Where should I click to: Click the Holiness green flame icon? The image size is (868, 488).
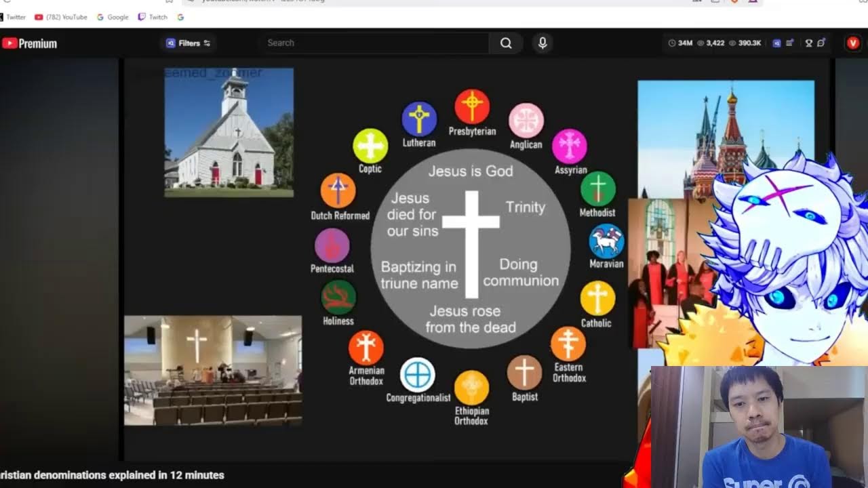(x=338, y=297)
